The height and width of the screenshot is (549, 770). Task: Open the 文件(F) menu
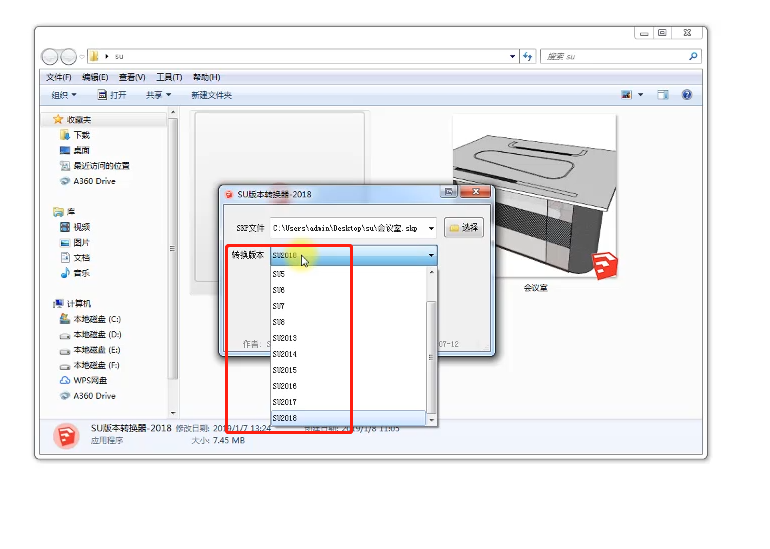(x=58, y=77)
